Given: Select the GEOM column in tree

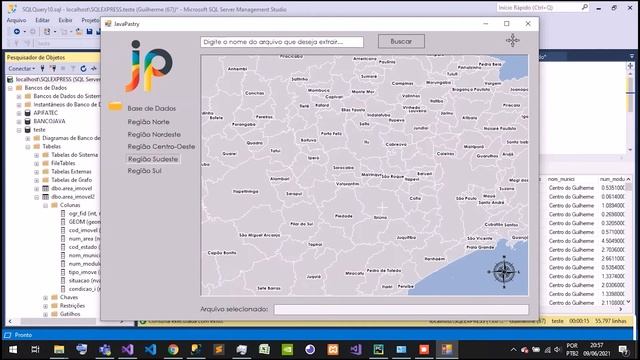Looking at the screenshot, I should point(84,222).
